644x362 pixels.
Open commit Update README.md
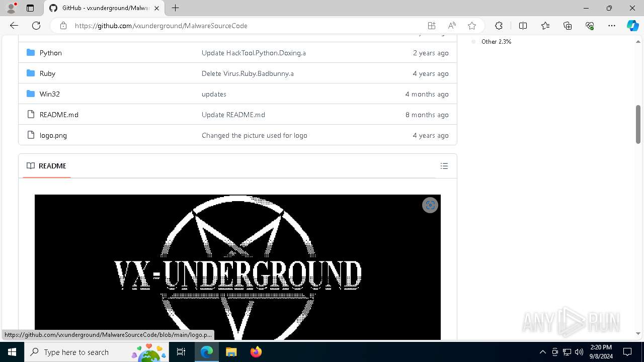[x=233, y=115]
